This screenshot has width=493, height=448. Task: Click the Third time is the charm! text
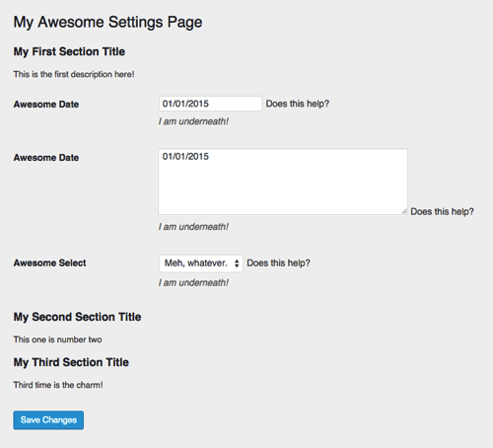point(58,385)
